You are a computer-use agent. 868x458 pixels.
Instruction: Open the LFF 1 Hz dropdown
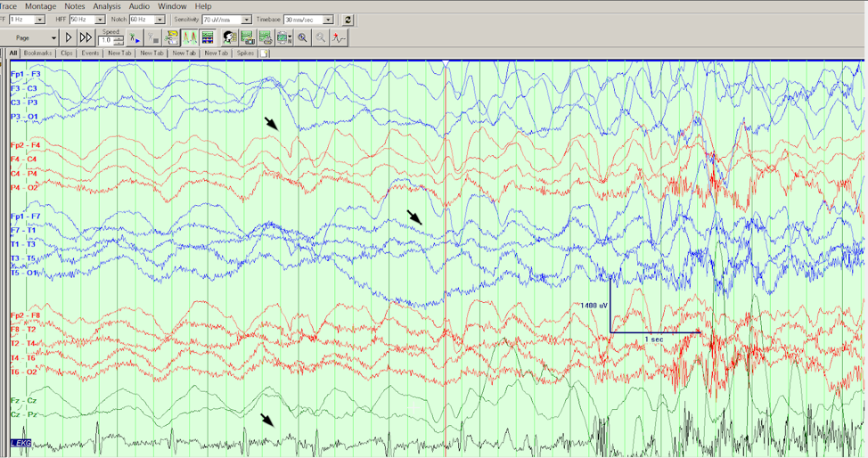tap(39, 20)
